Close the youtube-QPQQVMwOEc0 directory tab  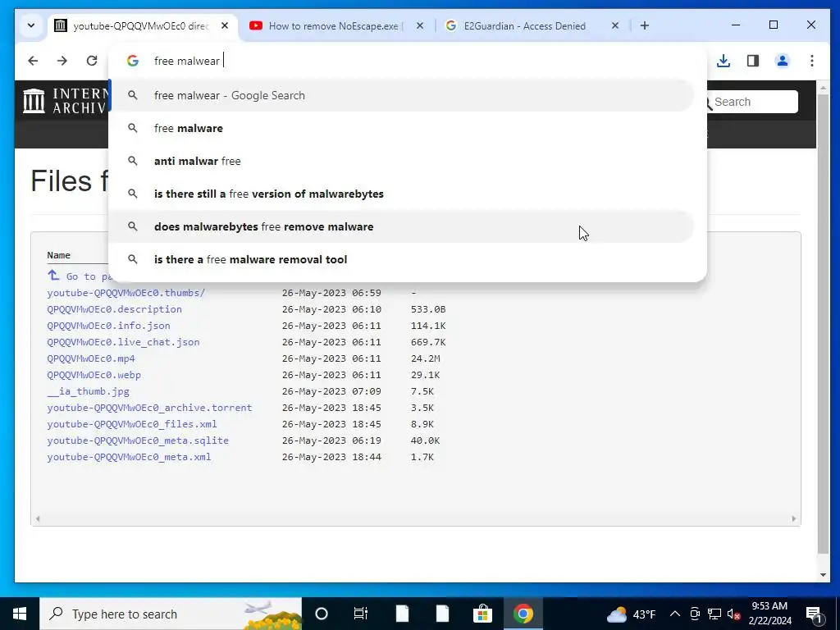(x=225, y=25)
